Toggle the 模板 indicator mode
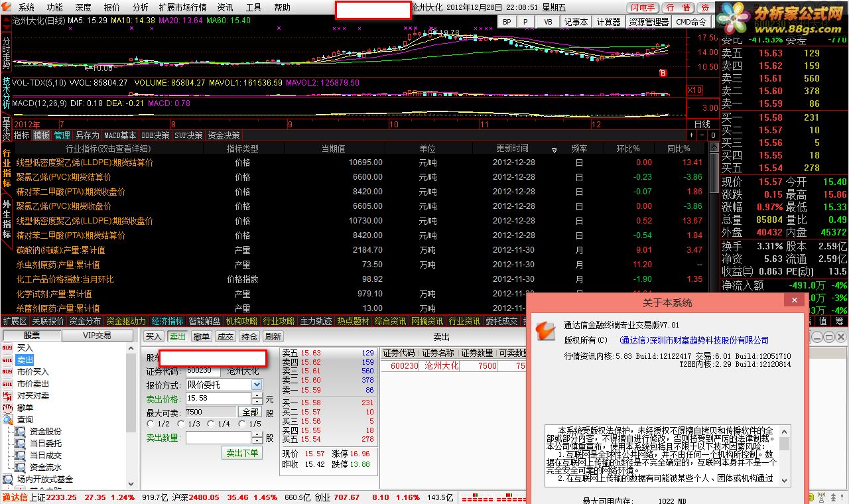The height and width of the screenshot is (504, 849). pyautogui.click(x=42, y=135)
